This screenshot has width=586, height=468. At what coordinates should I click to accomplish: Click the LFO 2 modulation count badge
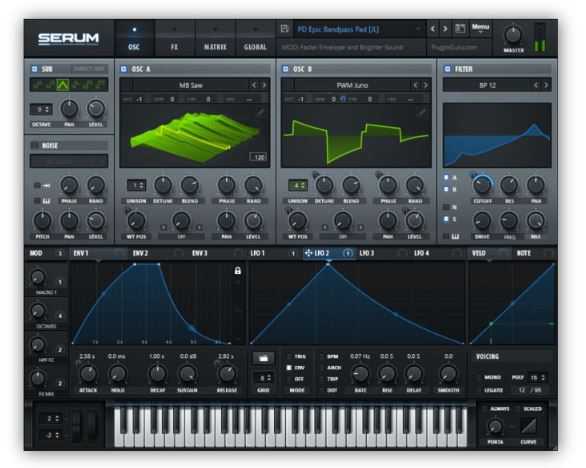tap(348, 253)
